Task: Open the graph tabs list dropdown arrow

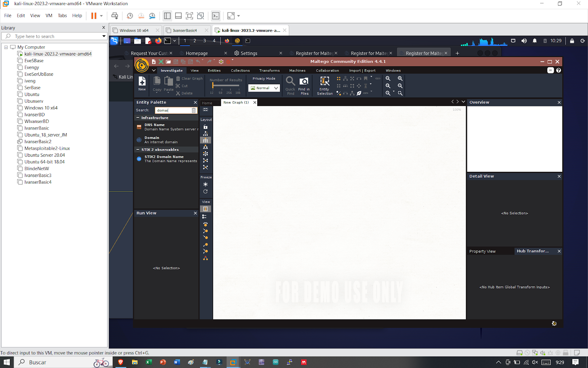Action: click(463, 102)
